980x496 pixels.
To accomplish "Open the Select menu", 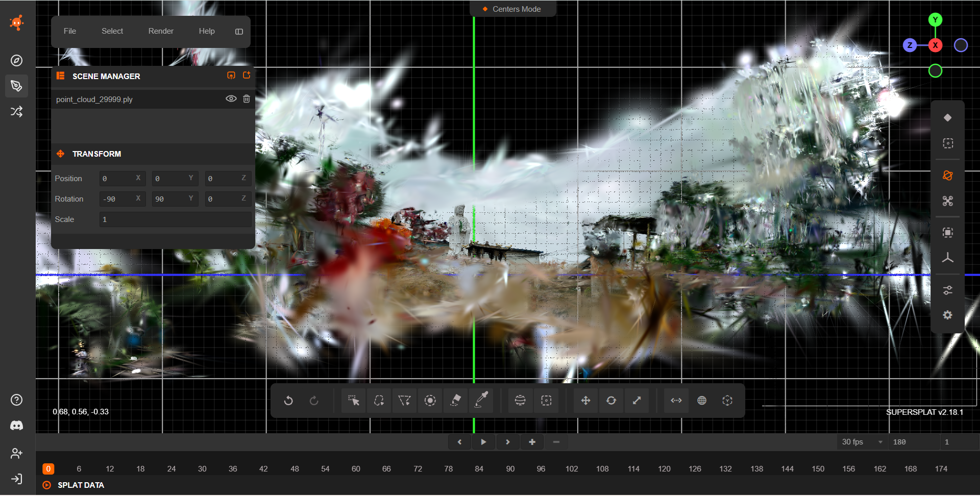I will pos(112,31).
